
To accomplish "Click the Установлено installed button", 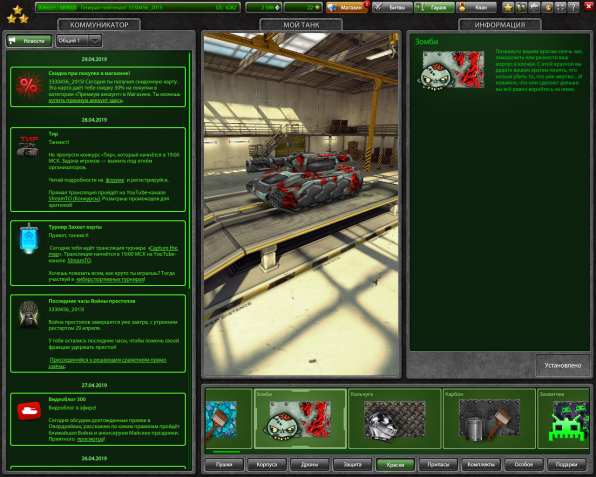I will 563,365.
